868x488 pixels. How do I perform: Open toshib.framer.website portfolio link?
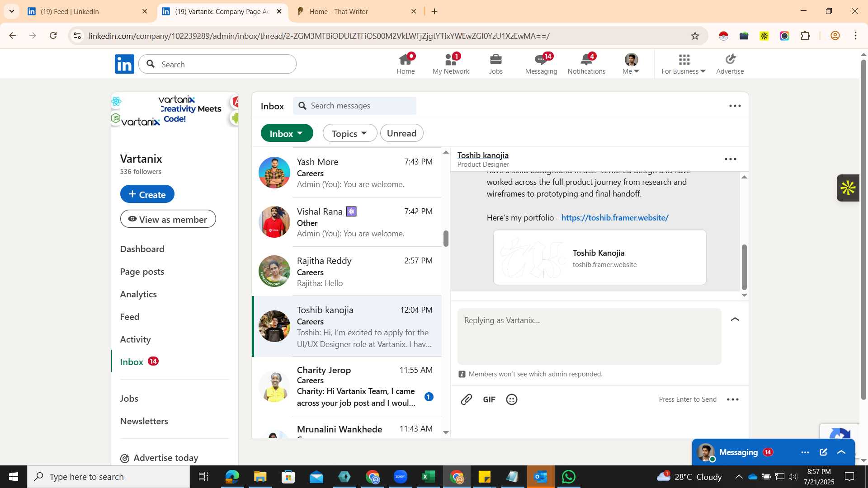[x=615, y=218]
